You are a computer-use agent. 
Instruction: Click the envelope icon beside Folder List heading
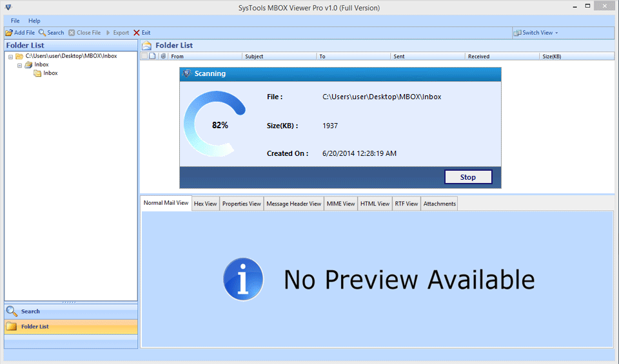coord(146,46)
